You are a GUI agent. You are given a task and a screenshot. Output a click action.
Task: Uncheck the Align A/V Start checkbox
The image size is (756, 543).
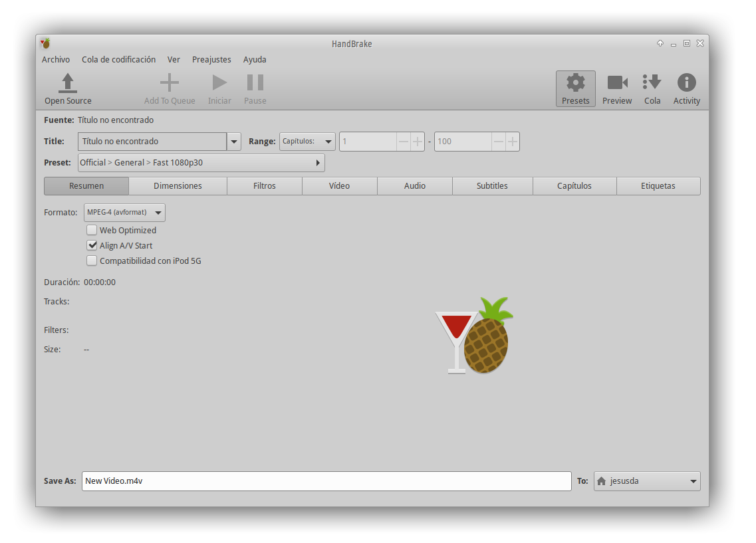[x=92, y=246]
